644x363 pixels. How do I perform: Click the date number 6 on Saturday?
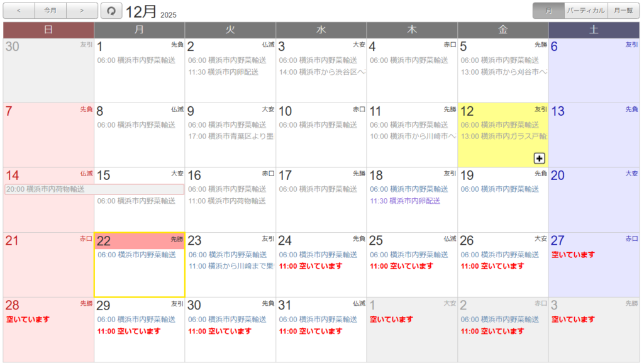[555, 47]
